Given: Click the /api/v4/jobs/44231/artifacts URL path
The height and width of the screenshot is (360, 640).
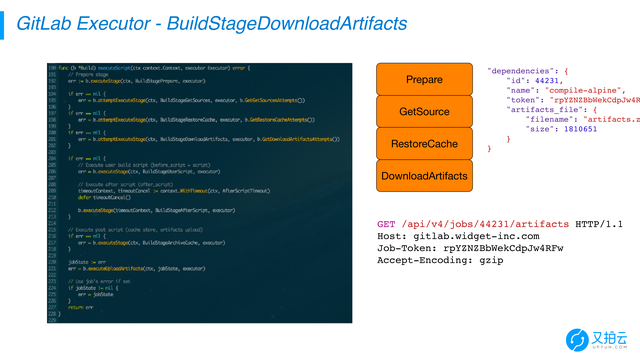Looking at the screenshot, I should [x=485, y=224].
